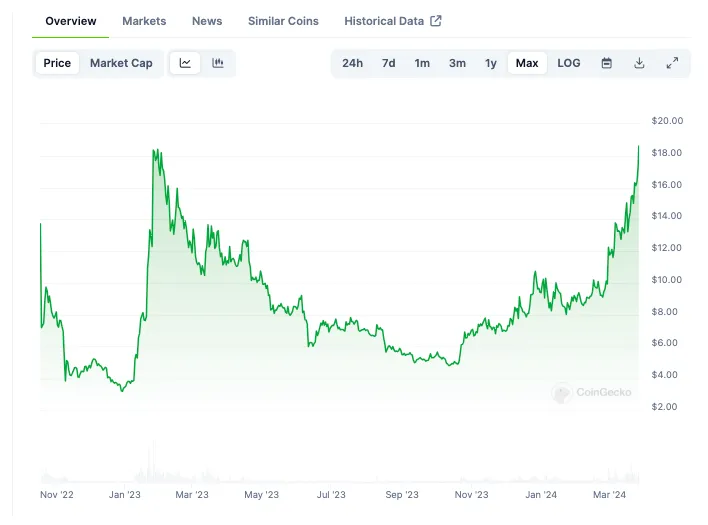
Task: Click the Nov '23 date label
Action: [x=471, y=495]
